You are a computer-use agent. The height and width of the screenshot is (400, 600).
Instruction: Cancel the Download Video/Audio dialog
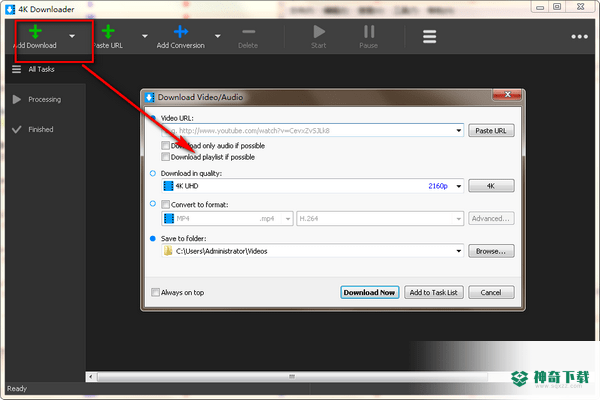(491, 292)
